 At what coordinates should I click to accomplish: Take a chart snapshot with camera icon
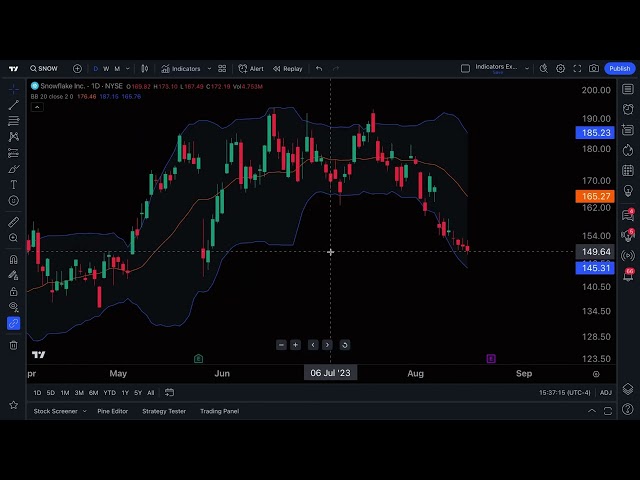tap(594, 69)
